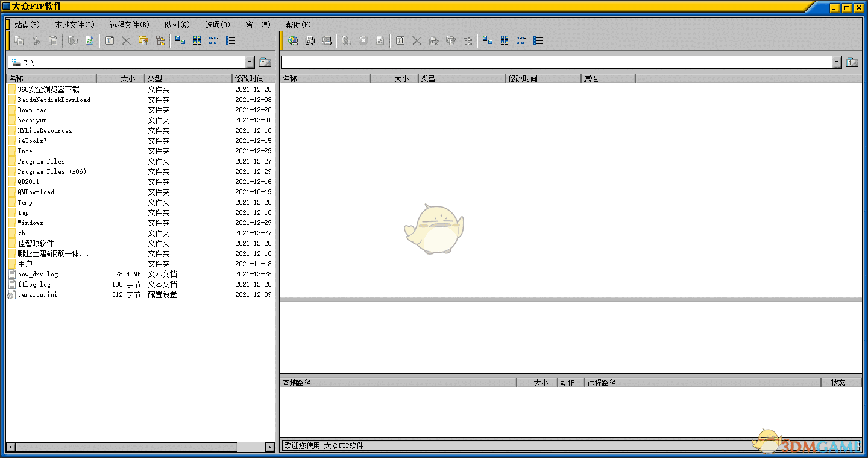Click the local rename icon
868x458 pixels.
(x=109, y=40)
